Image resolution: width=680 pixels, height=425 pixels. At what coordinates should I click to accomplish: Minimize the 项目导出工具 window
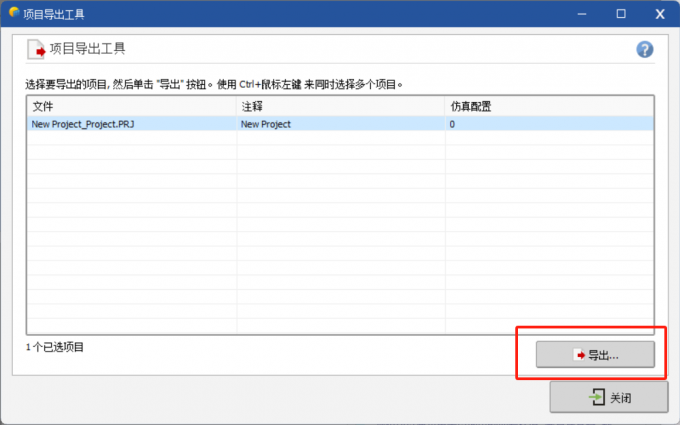582,14
